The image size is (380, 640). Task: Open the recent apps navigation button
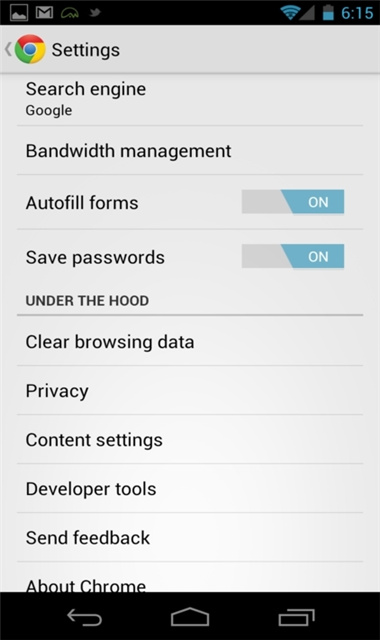pyautogui.click(x=296, y=617)
